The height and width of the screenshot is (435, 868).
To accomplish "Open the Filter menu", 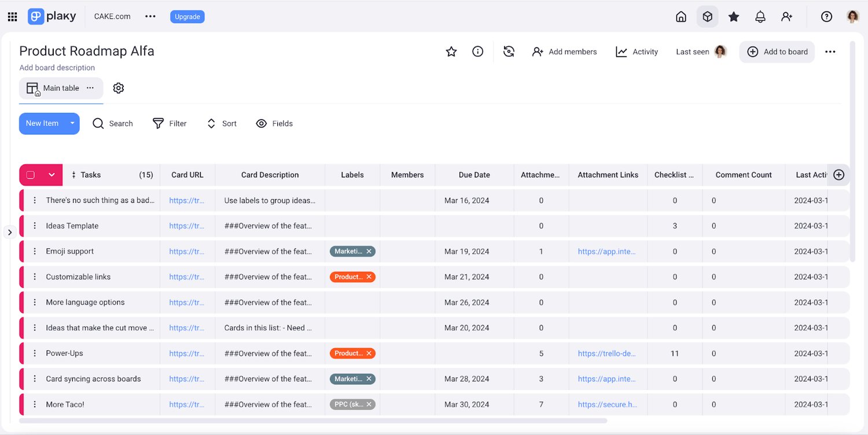I will click(170, 123).
